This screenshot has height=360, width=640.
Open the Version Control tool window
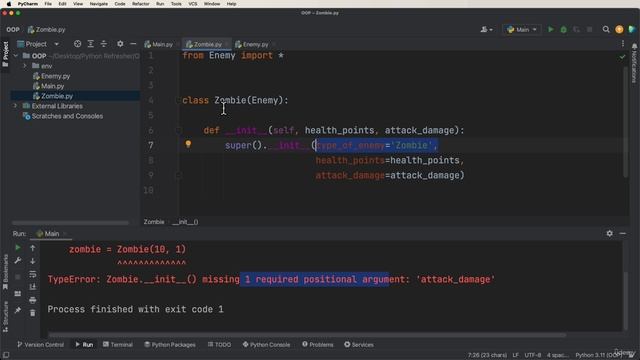[x=40, y=344]
